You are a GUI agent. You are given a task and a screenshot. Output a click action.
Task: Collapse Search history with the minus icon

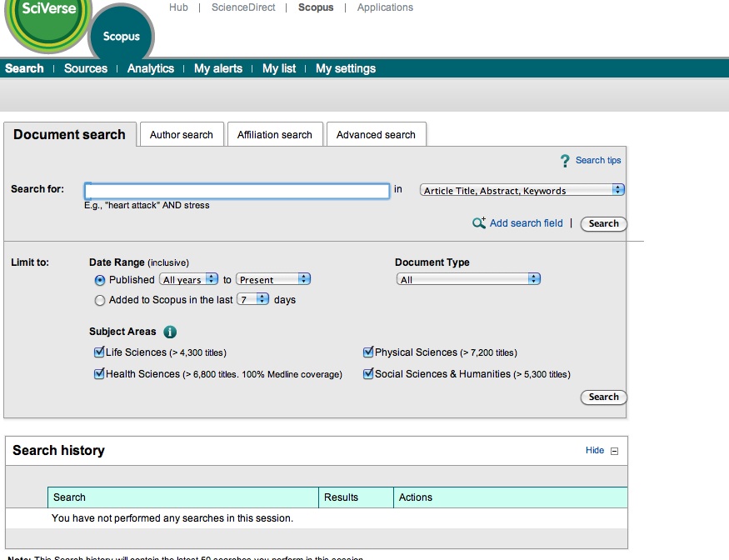pyautogui.click(x=614, y=451)
